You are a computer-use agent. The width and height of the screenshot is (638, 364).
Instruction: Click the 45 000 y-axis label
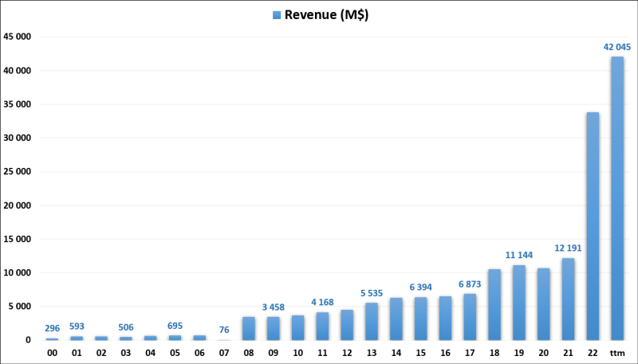click(17, 37)
